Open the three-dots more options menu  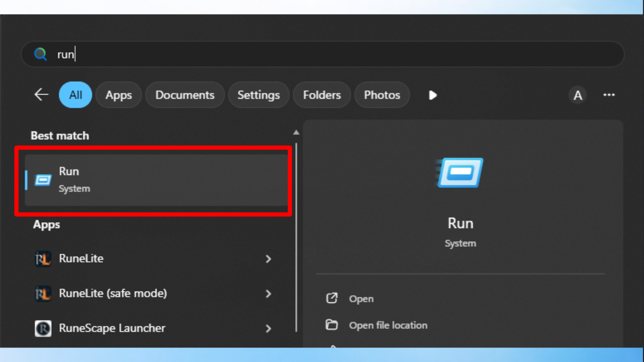point(609,95)
